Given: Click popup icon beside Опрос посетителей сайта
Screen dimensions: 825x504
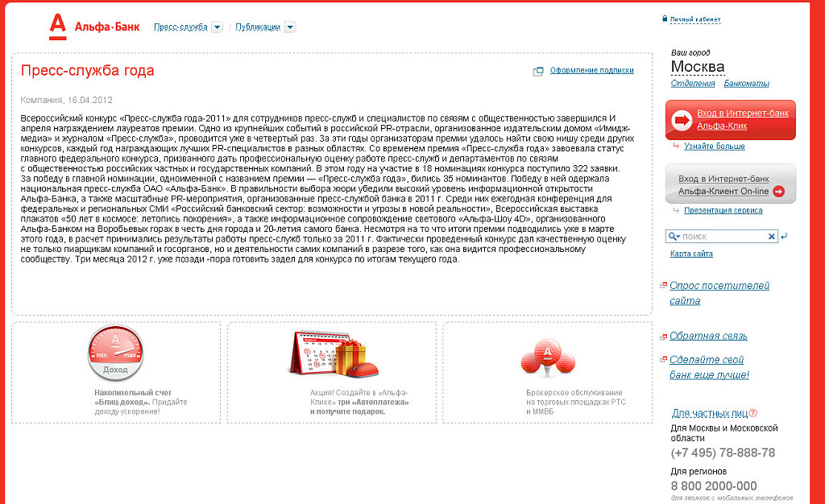Looking at the screenshot, I should tap(664, 285).
